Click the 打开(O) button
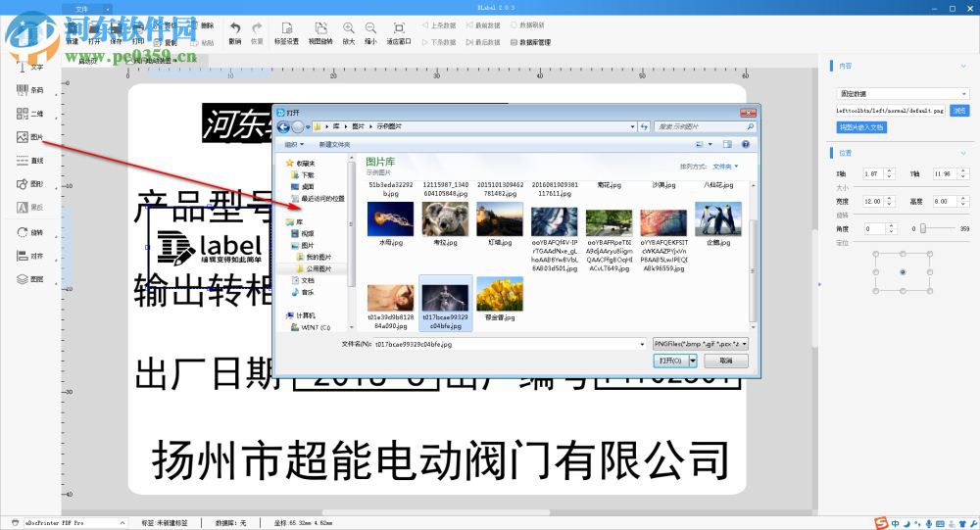The image size is (980, 530). coord(670,361)
